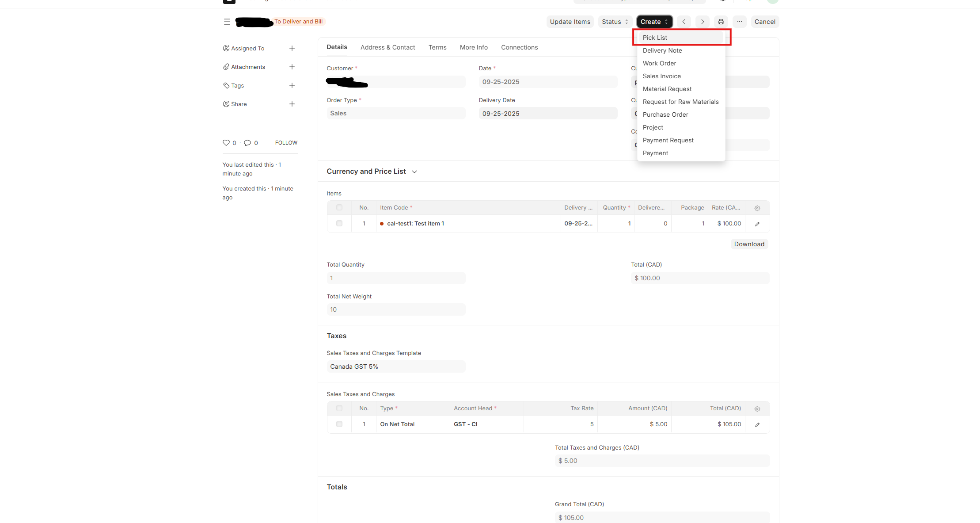Tick the GST - CI tax row checkbox

point(339,424)
